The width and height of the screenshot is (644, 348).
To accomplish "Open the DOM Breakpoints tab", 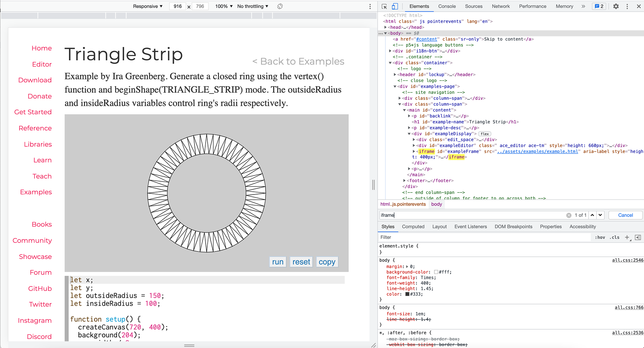I will 514,227.
